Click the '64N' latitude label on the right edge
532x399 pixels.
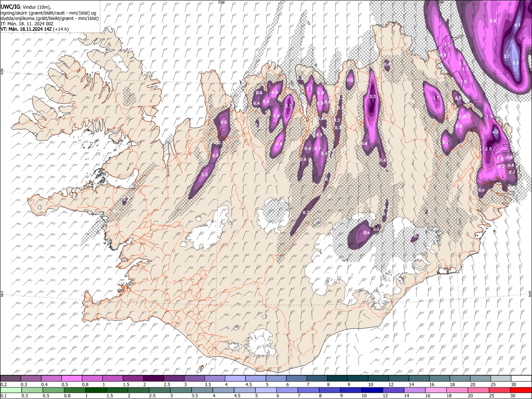click(x=530, y=293)
